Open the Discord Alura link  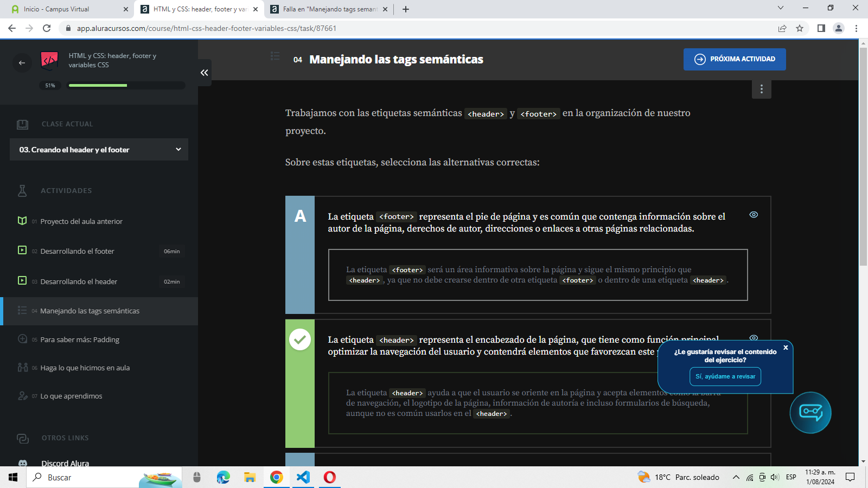65,463
